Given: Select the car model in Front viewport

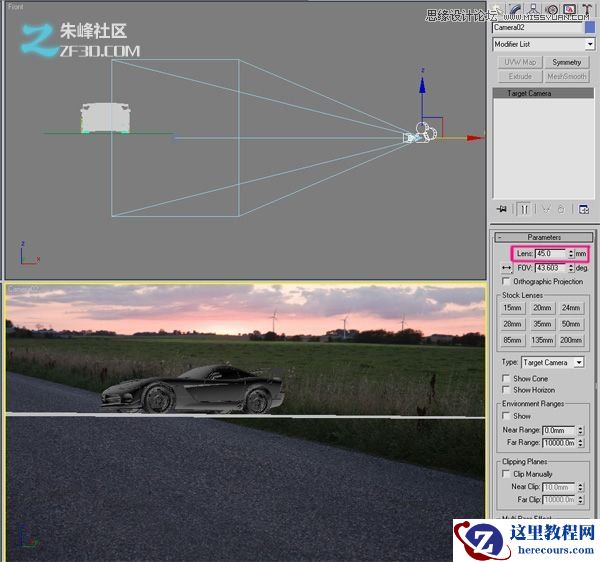Looking at the screenshot, I should pos(105,118).
